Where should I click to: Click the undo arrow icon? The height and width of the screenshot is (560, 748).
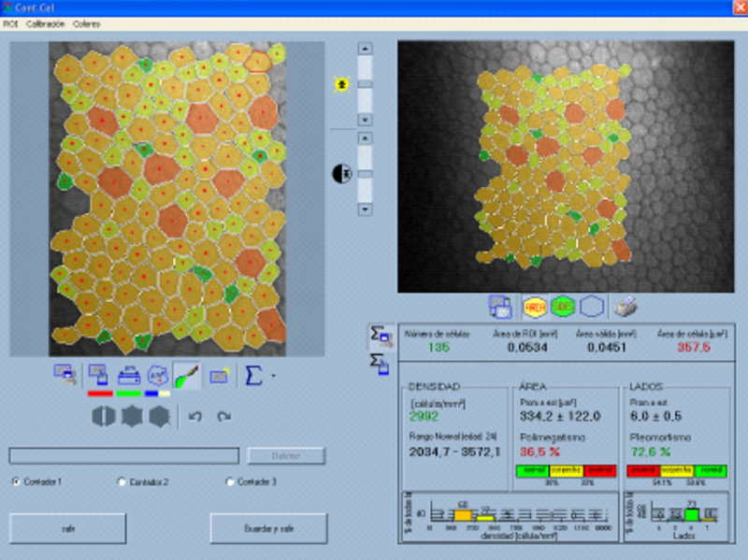click(194, 417)
